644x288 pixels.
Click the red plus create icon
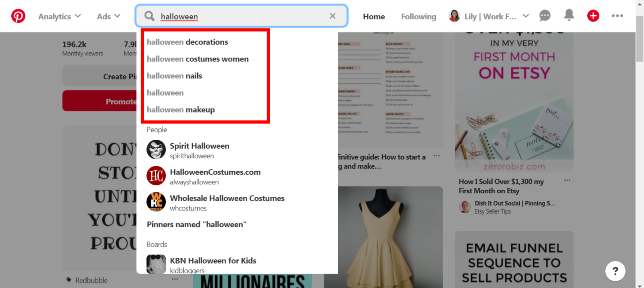[x=593, y=16]
